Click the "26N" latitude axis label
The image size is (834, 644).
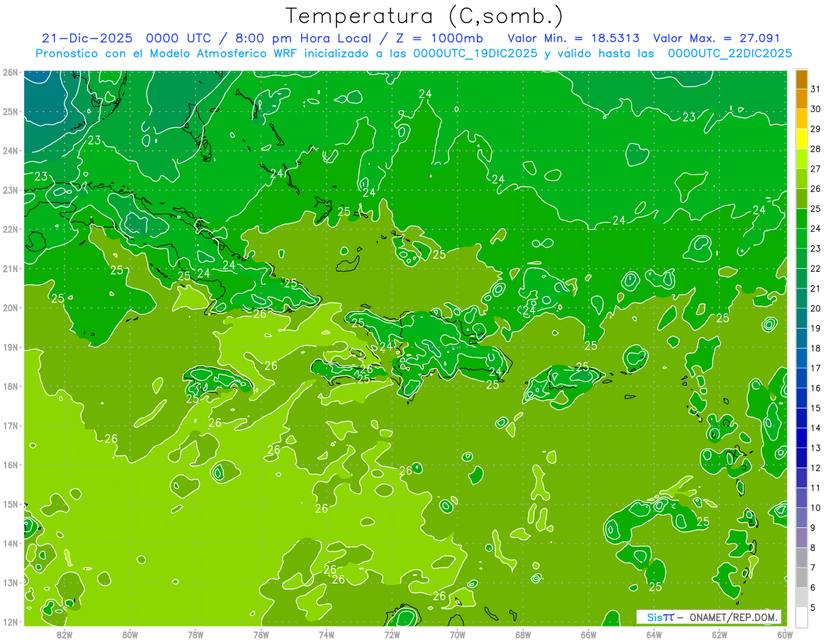point(10,72)
